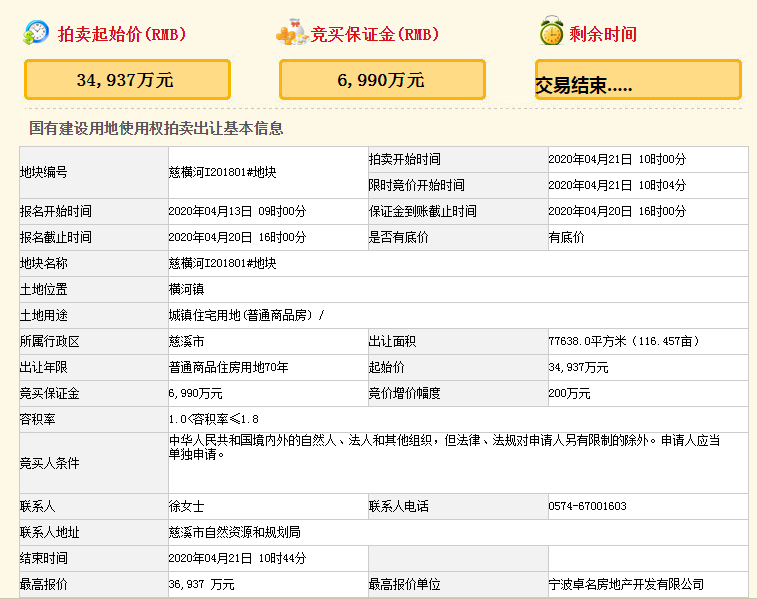The height and width of the screenshot is (599, 757).
Task: Click the bid deposit coins icon
Action: [x=291, y=32]
